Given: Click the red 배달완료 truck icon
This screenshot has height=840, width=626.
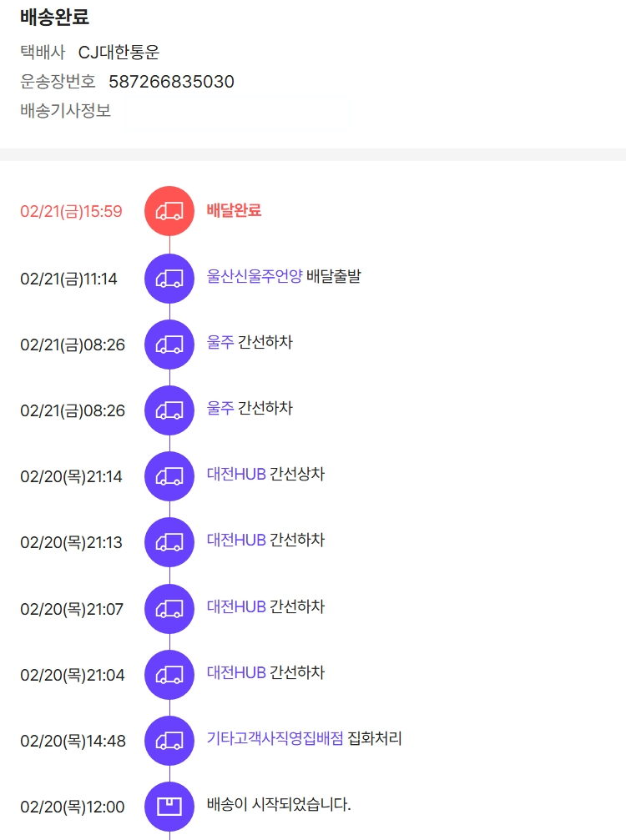Looking at the screenshot, I should click(169, 211).
